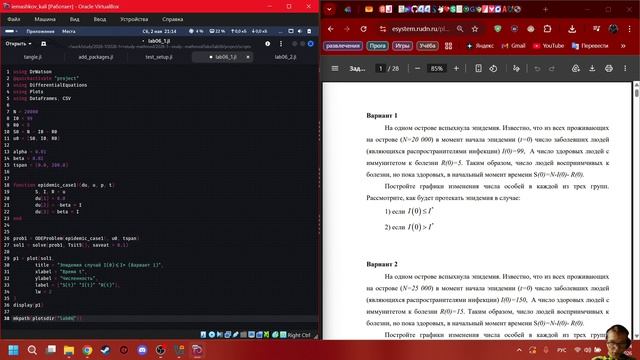Open the editor's three-dot options menu
640x360 pixels.
(x=281, y=44)
